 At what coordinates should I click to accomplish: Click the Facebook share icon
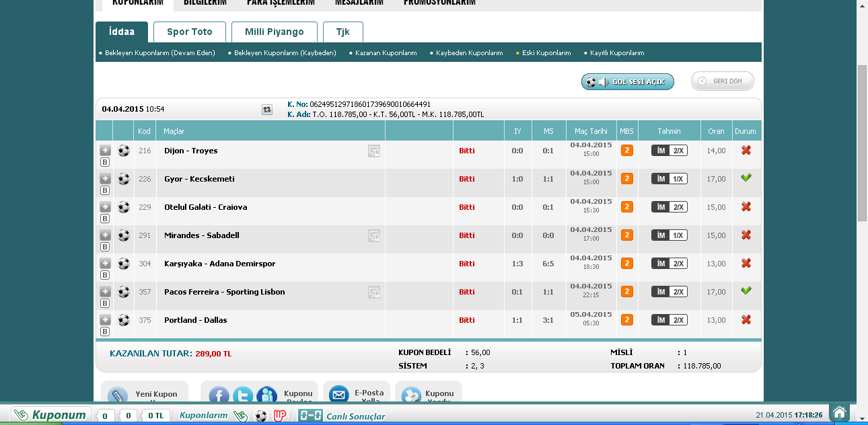tap(219, 395)
